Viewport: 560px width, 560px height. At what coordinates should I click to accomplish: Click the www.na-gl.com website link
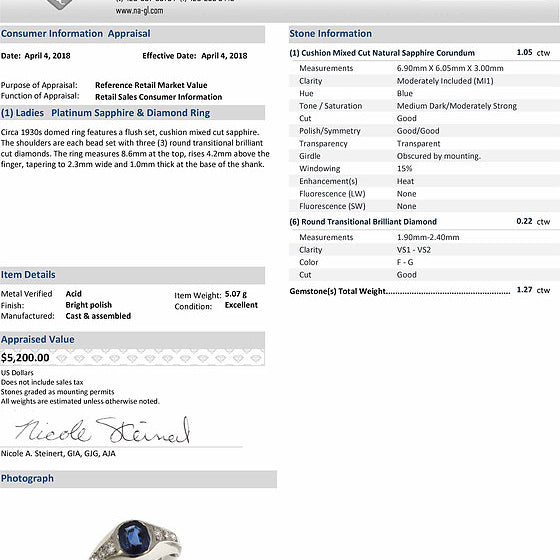coord(139,11)
